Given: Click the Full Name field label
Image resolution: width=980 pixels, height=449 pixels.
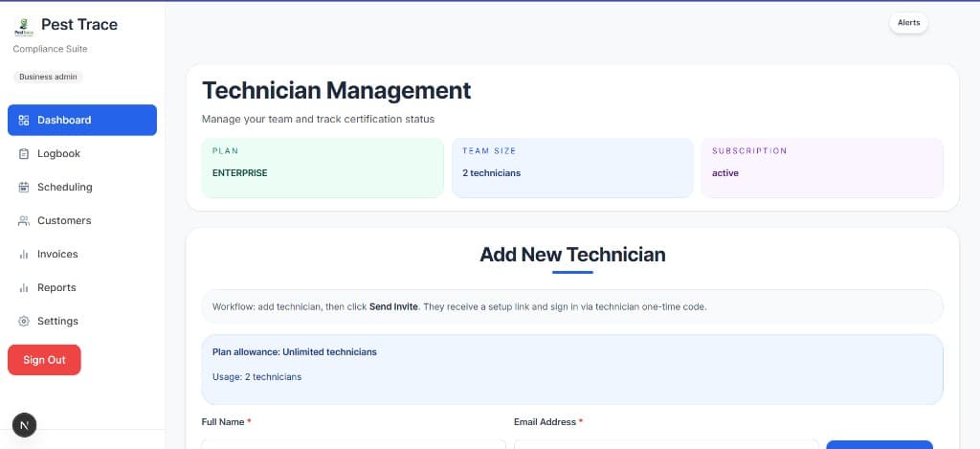Looking at the screenshot, I should coord(226,422).
